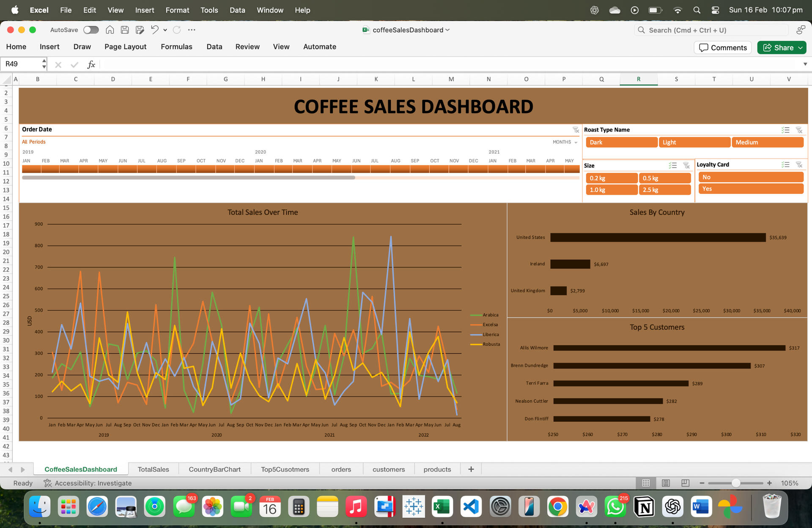Click the Home icon in the title bar
This screenshot has height=528, width=812.
click(110, 30)
